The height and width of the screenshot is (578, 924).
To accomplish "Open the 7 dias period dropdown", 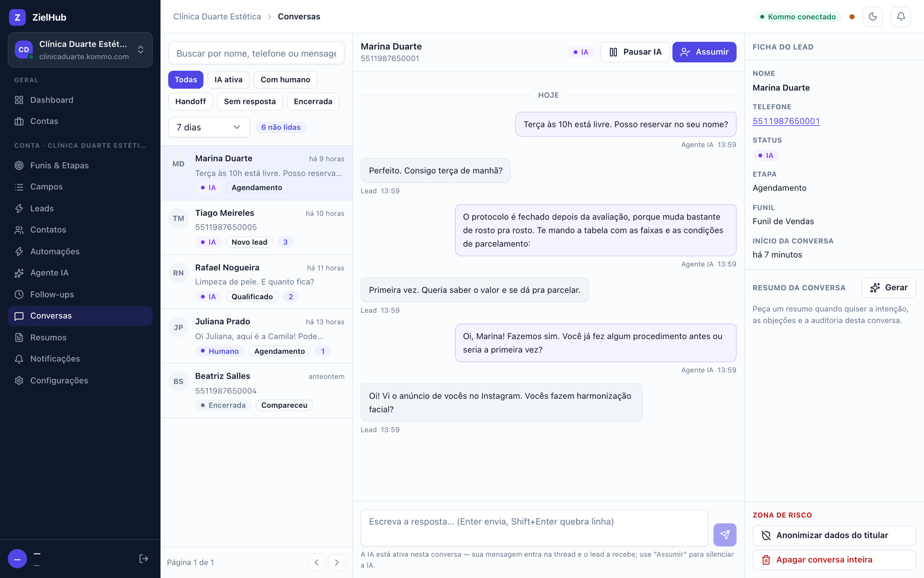I will click(209, 127).
